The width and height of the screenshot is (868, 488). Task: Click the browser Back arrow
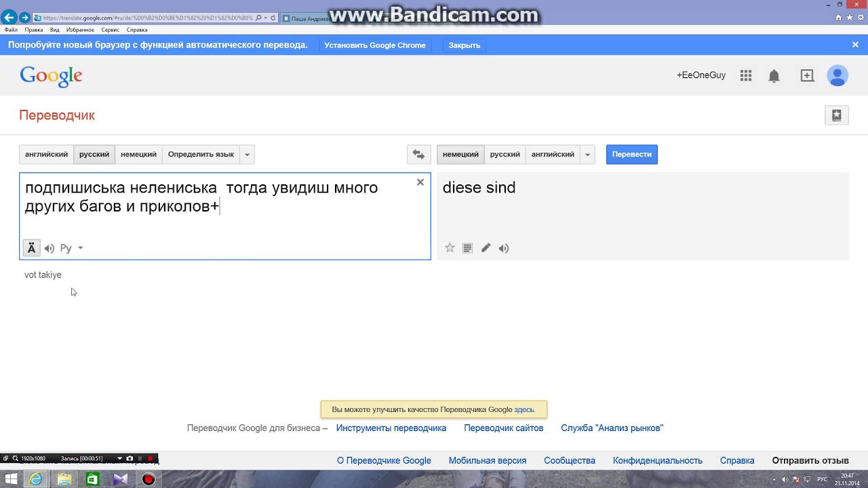tap(9, 18)
